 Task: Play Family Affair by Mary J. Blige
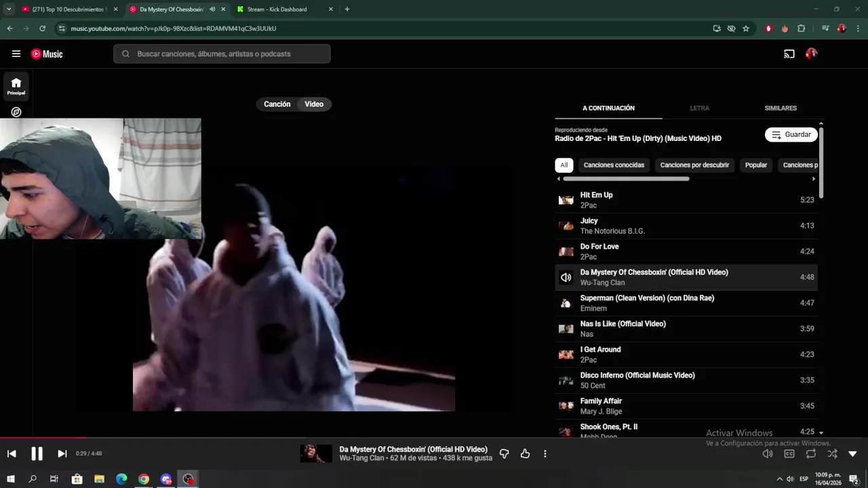coord(686,406)
